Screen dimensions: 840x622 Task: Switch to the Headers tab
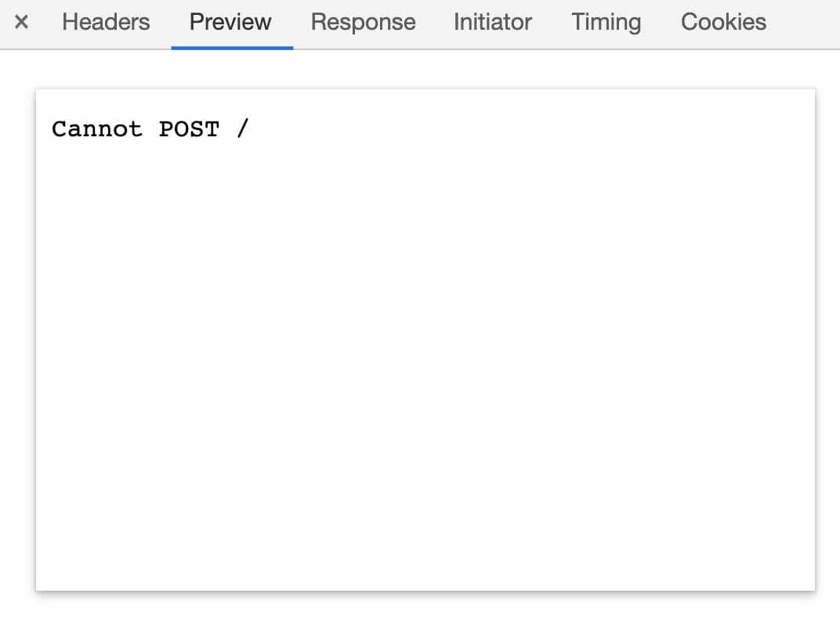106,23
